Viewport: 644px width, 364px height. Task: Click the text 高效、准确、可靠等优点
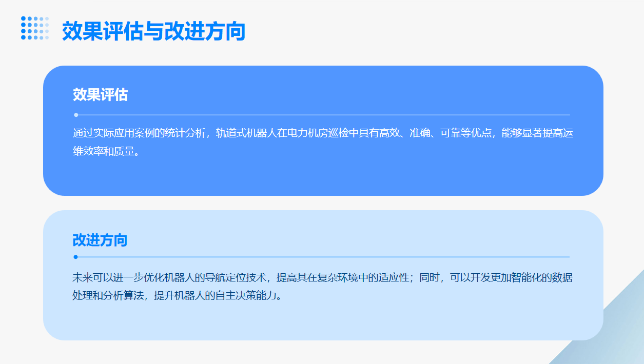point(434,133)
